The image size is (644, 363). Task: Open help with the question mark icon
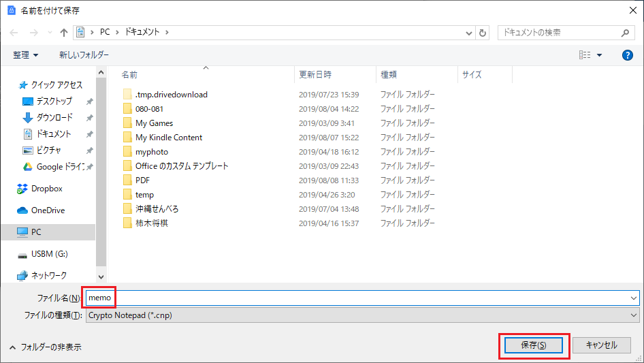coord(627,55)
